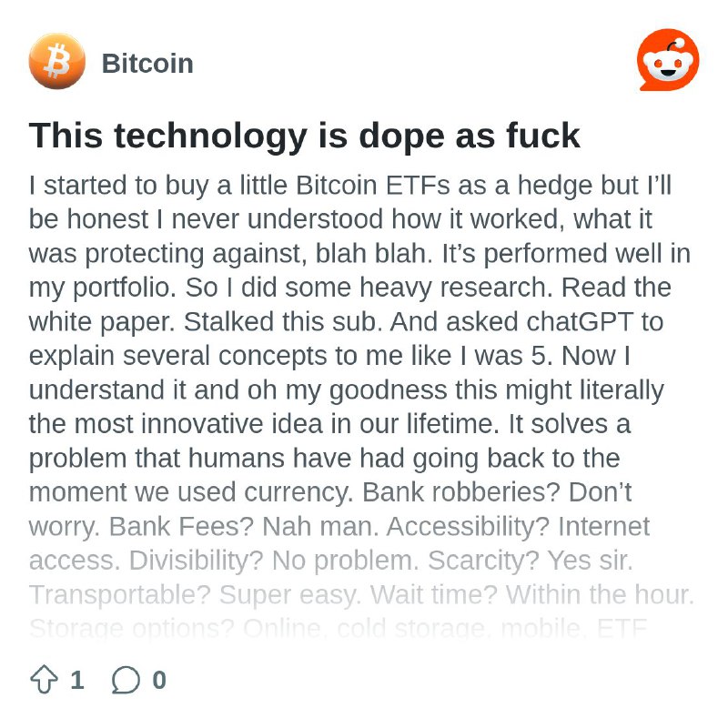Click the comment count showing 0
728x728 pixels.
pos(159,680)
